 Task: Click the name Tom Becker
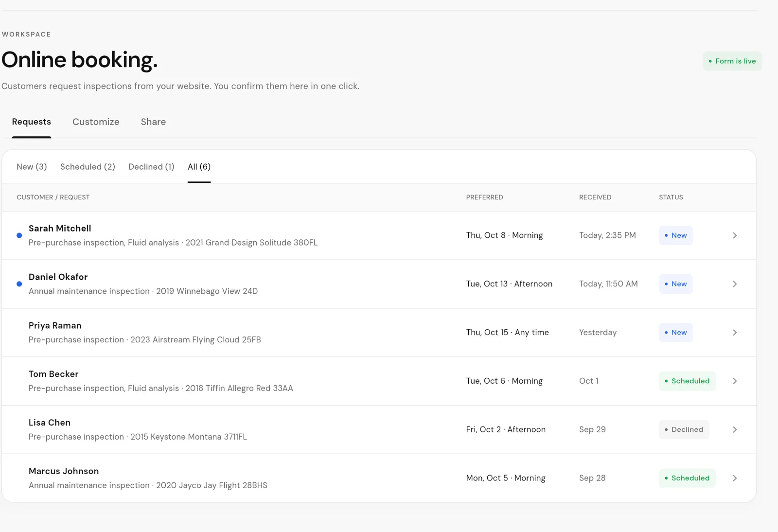[x=53, y=374]
